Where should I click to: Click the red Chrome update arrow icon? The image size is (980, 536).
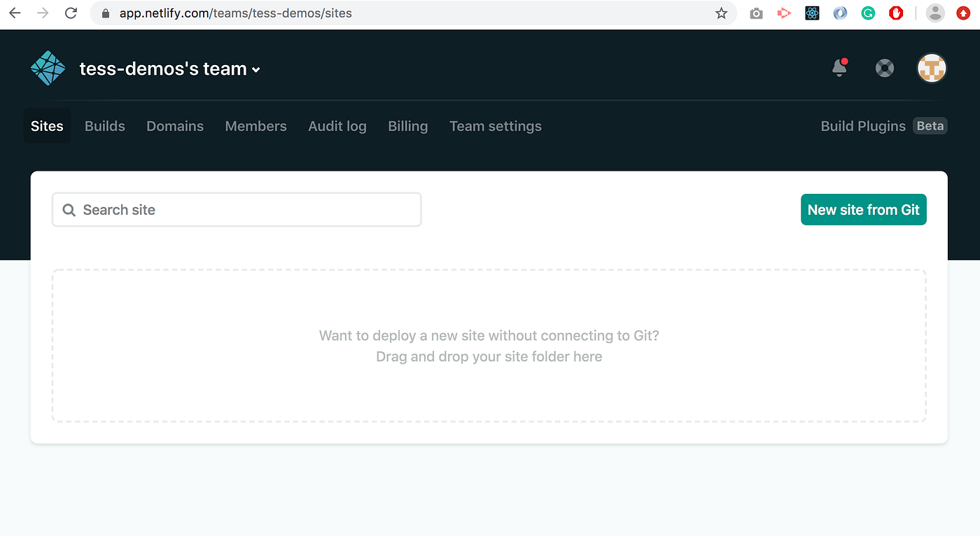[963, 13]
